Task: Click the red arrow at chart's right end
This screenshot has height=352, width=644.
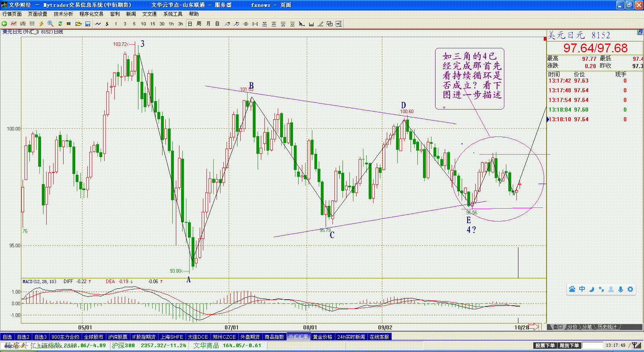Action: coord(534,327)
